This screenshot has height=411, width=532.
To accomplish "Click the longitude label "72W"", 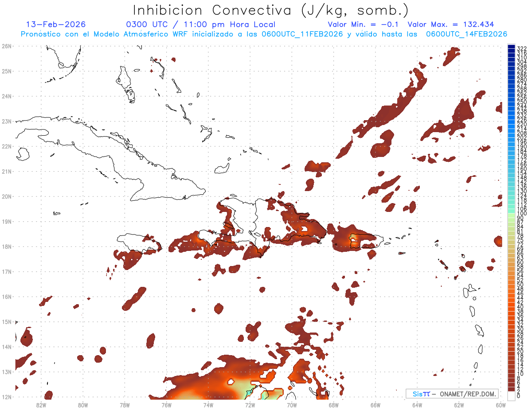I will (250, 405).
